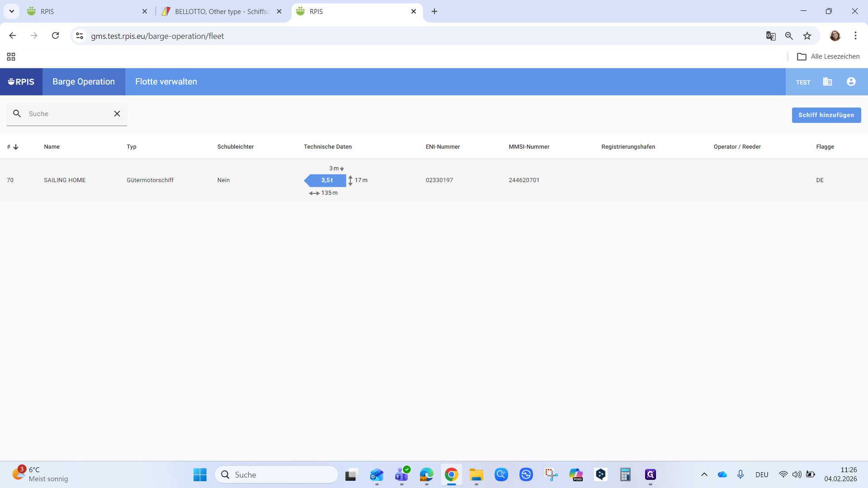Image resolution: width=868 pixels, height=488 pixels.
Task: Switch to the Barge Operation tab
Action: 84,82
